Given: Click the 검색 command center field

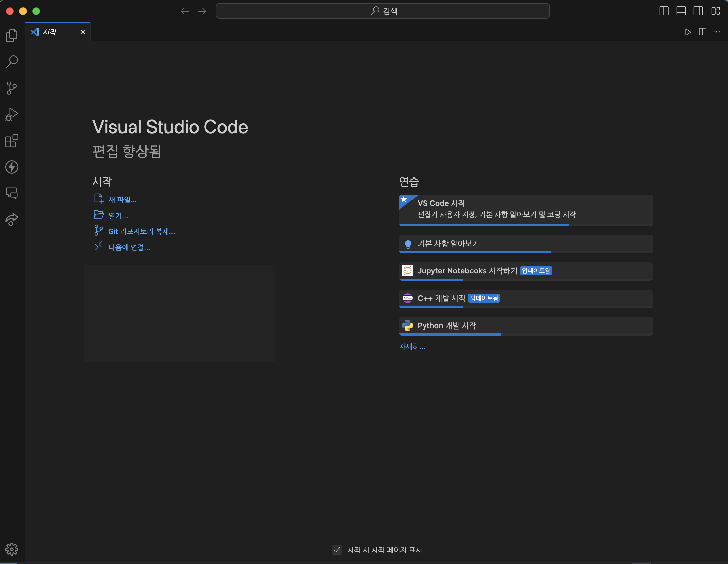Looking at the screenshot, I should point(383,11).
